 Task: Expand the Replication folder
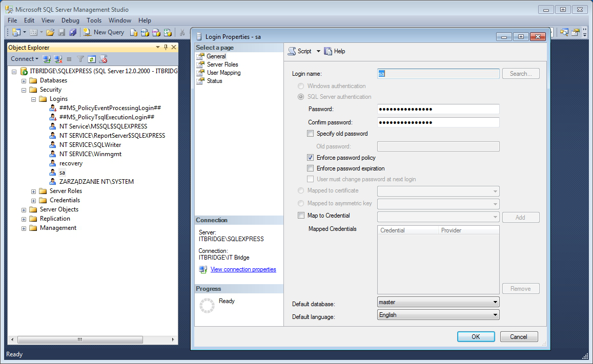coord(24,219)
